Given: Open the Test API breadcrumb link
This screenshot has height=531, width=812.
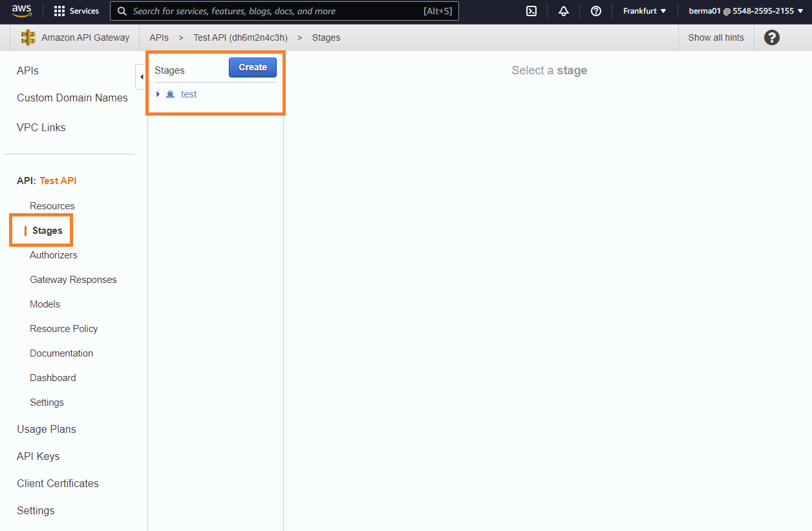Looking at the screenshot, I should 240,37.
